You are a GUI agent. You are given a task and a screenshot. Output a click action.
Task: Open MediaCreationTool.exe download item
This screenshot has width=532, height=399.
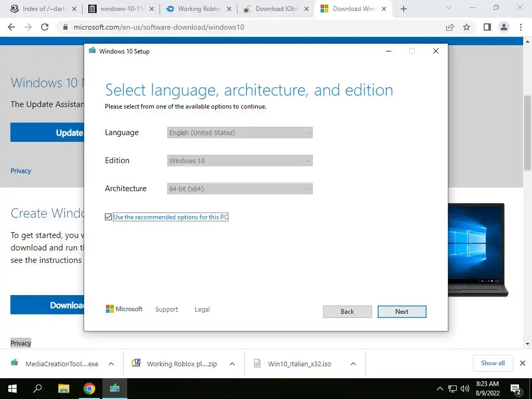(x=55, y=364)
